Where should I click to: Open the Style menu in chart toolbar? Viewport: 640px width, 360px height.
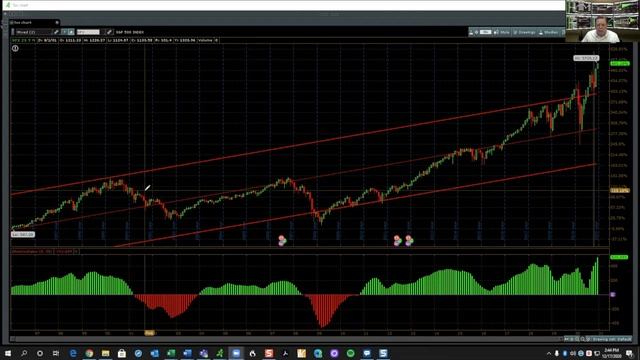[x=502, y=32]
